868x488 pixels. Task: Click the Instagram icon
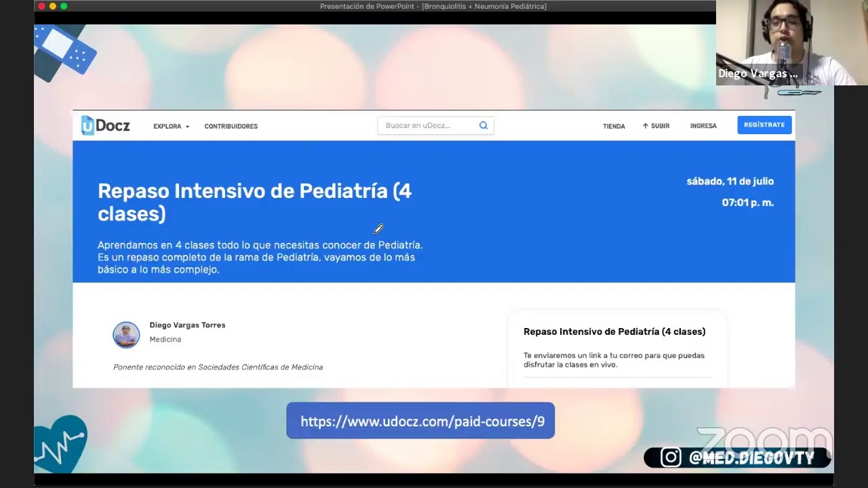coord(670,457)
